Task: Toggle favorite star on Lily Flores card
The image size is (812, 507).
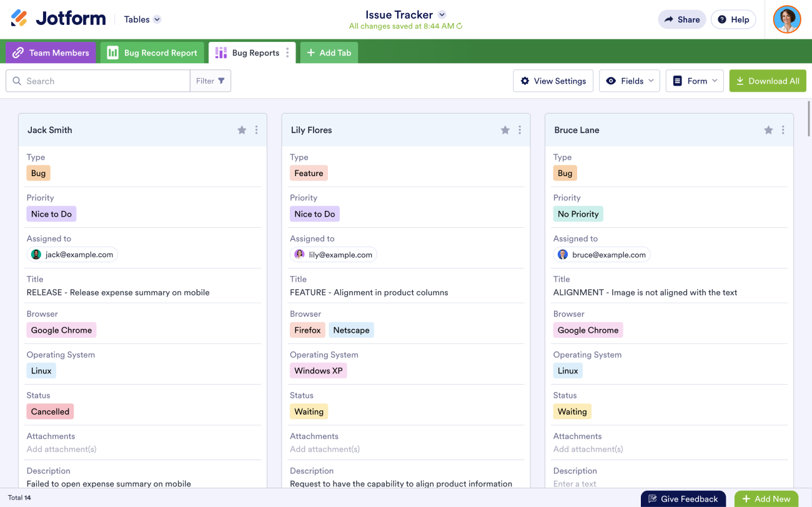Action: click(505, 130)
